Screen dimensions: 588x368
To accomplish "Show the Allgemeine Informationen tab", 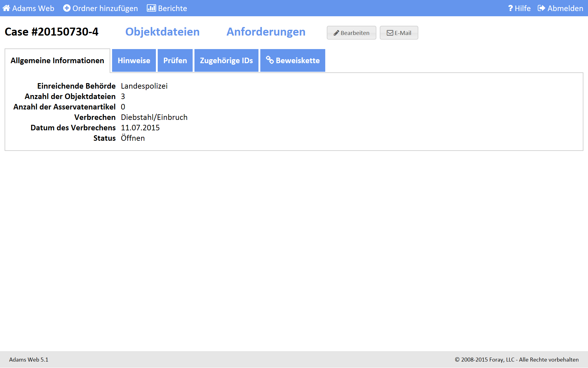I will tap(57, 61).
